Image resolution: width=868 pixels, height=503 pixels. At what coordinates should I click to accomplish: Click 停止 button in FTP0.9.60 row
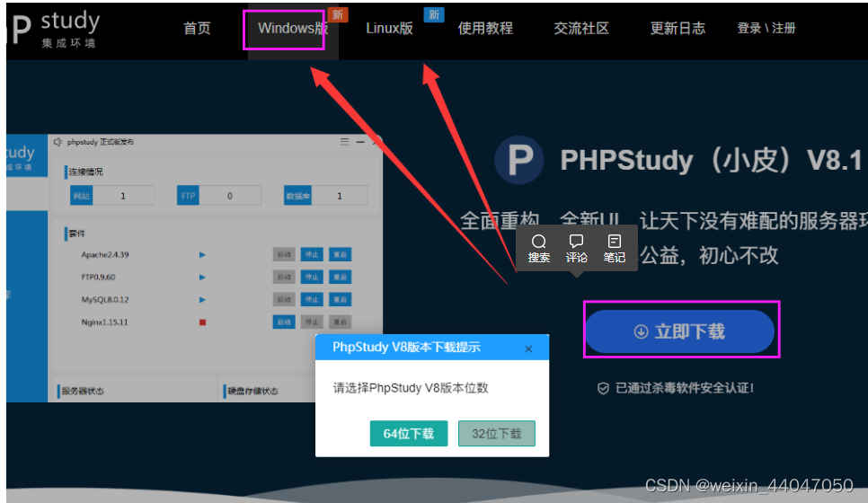312,278
